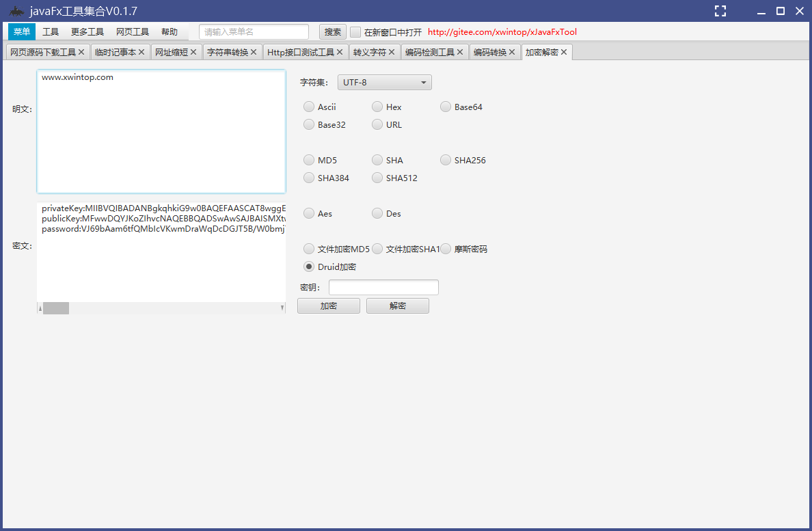The width and height of the screenshot is (812, 531).
Task: Click the 密钥 key input field
Action: coord(383,287)
